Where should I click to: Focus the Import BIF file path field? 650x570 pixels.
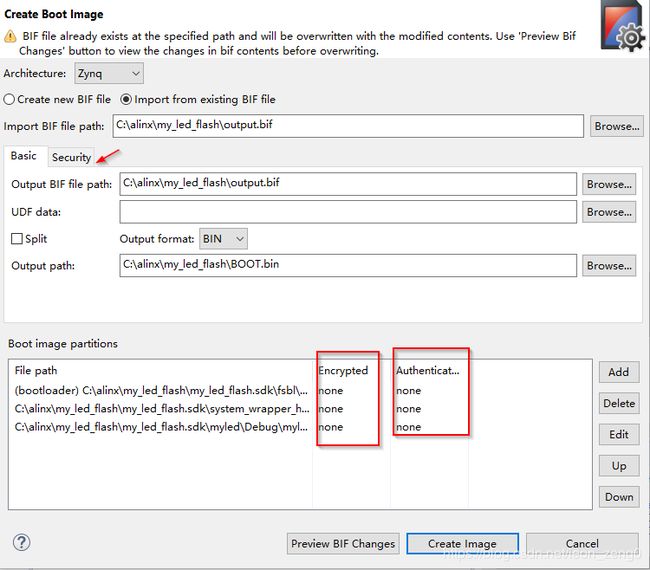click(348, 126)
